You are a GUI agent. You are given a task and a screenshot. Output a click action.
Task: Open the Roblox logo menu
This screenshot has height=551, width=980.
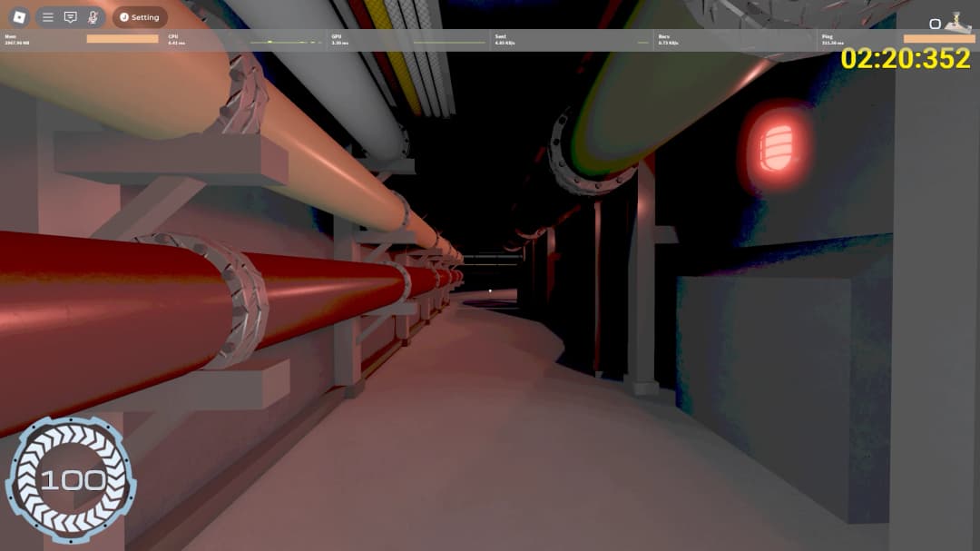click(x=19, y=17)
